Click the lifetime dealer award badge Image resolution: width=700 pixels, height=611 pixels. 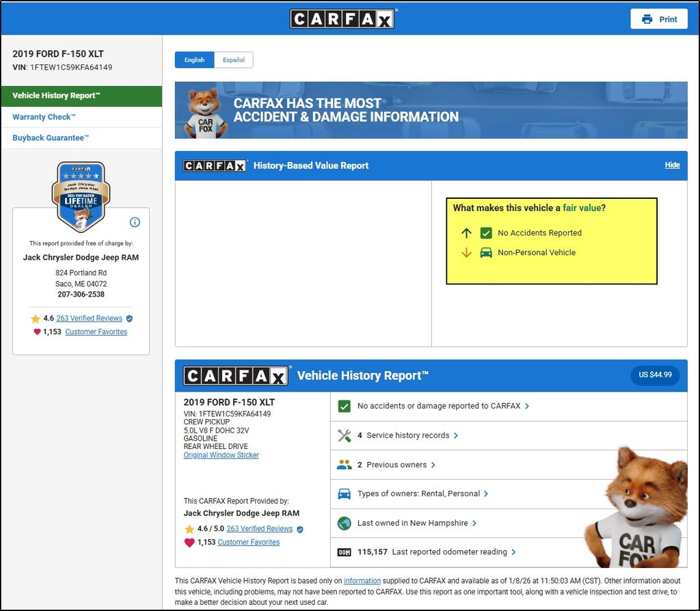81,196
